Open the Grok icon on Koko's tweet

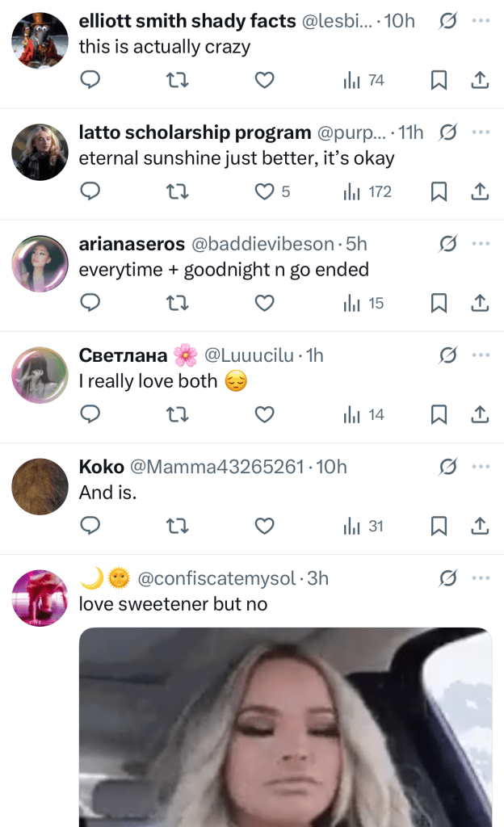tap(447, 466)
